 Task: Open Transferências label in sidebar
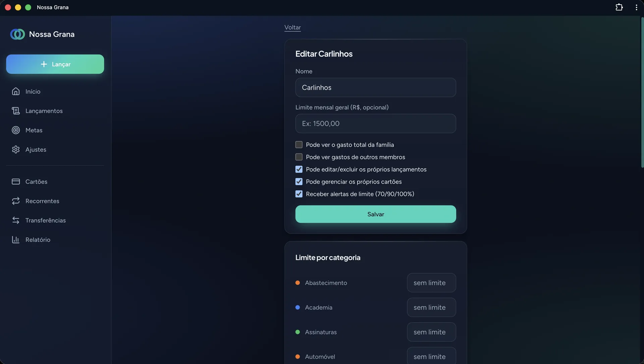pyautogui.click(x=46, y=220)
